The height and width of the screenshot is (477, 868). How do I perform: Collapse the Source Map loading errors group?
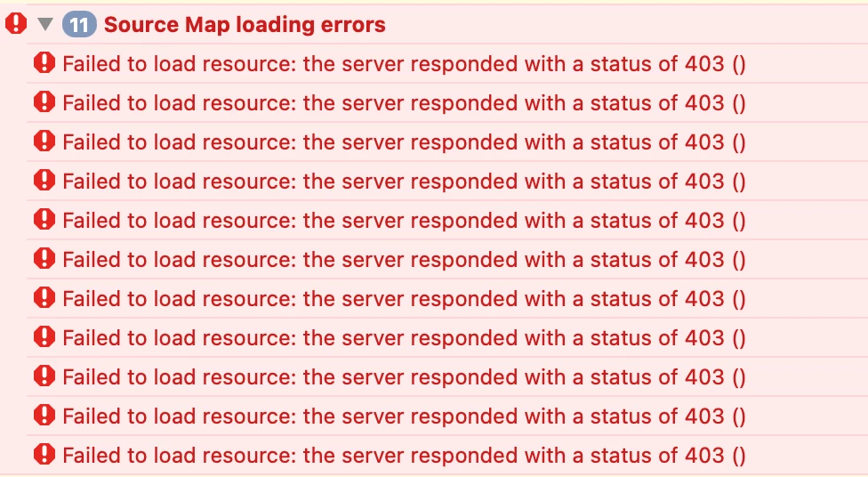(44, 24)
